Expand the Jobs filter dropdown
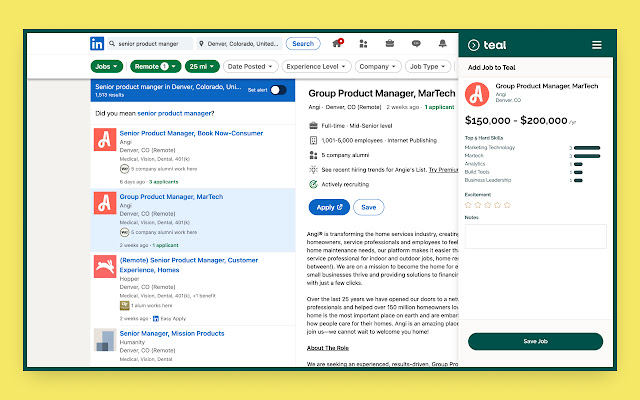Viewport: 640px width, 400px height. click(x=107, y=67)
